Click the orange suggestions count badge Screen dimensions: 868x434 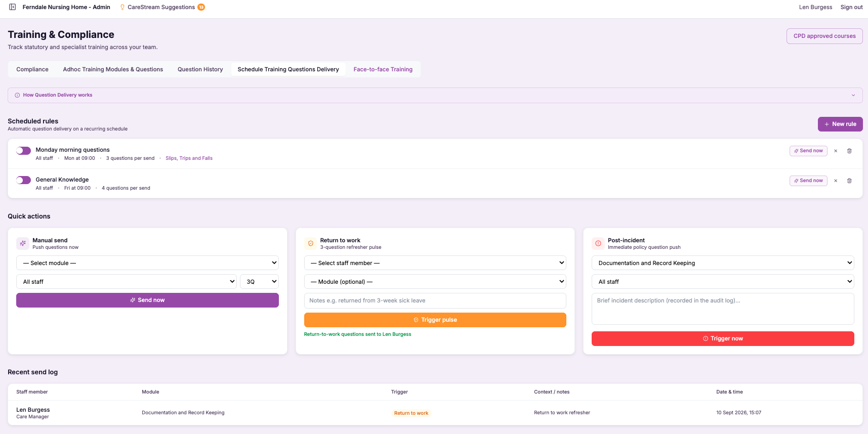[201, 7]
